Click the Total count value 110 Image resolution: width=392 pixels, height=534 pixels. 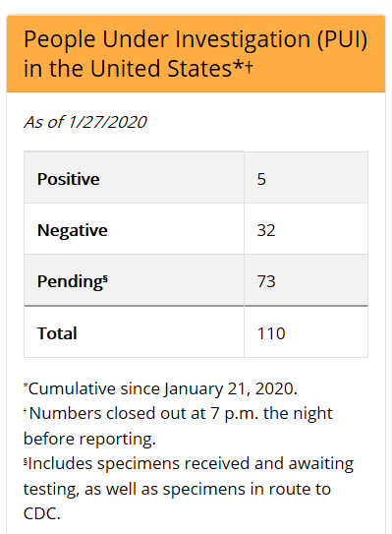click(271, 333)
